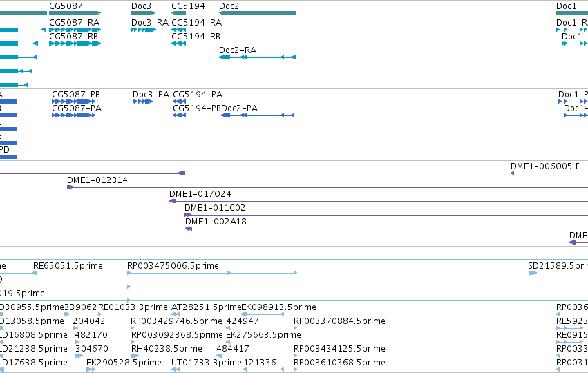Viewport: 588px width, 373px height.
Task: Click the UT01733.3prime EST glyph
Action: click(x=176, y=370)
